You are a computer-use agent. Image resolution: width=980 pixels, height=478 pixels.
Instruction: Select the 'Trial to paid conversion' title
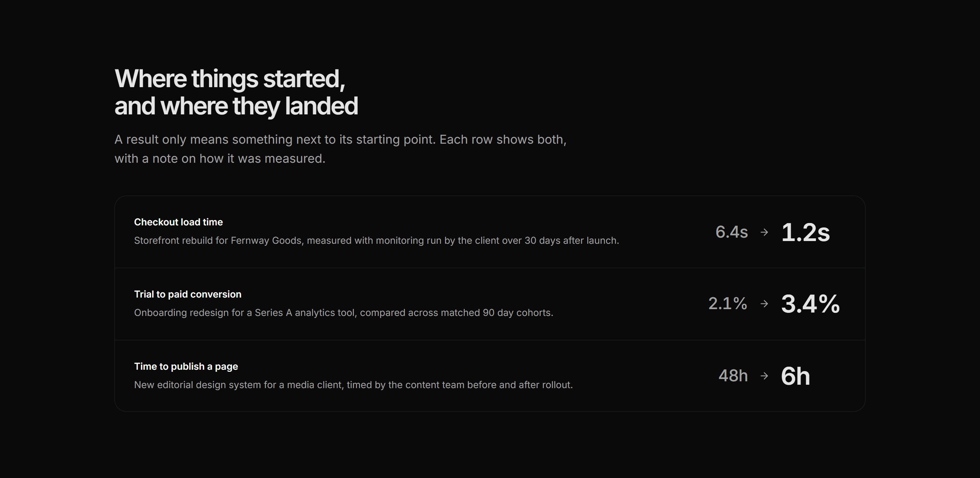tap(187, 294)
